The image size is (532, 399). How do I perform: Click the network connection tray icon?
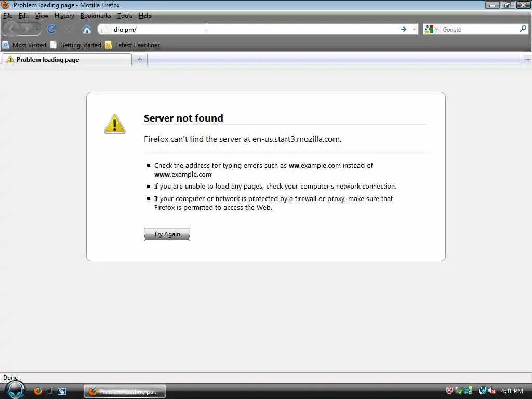482,391
